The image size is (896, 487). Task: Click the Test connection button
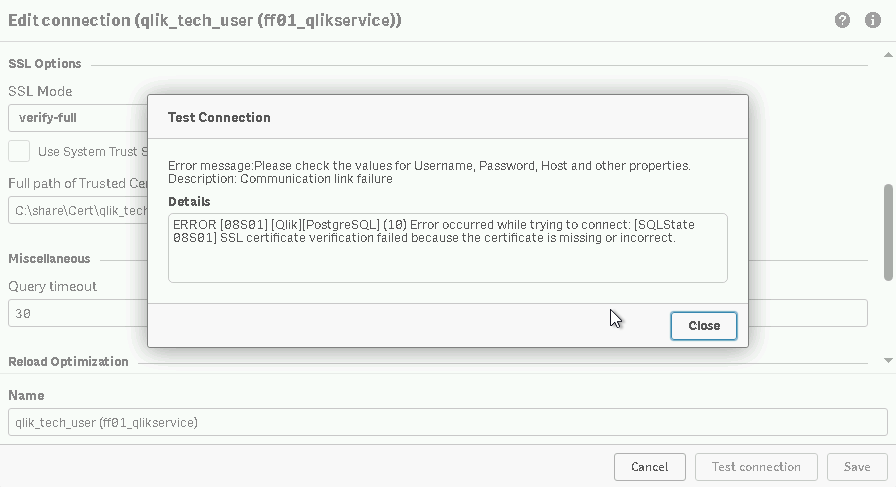click(x=755, y=466)
